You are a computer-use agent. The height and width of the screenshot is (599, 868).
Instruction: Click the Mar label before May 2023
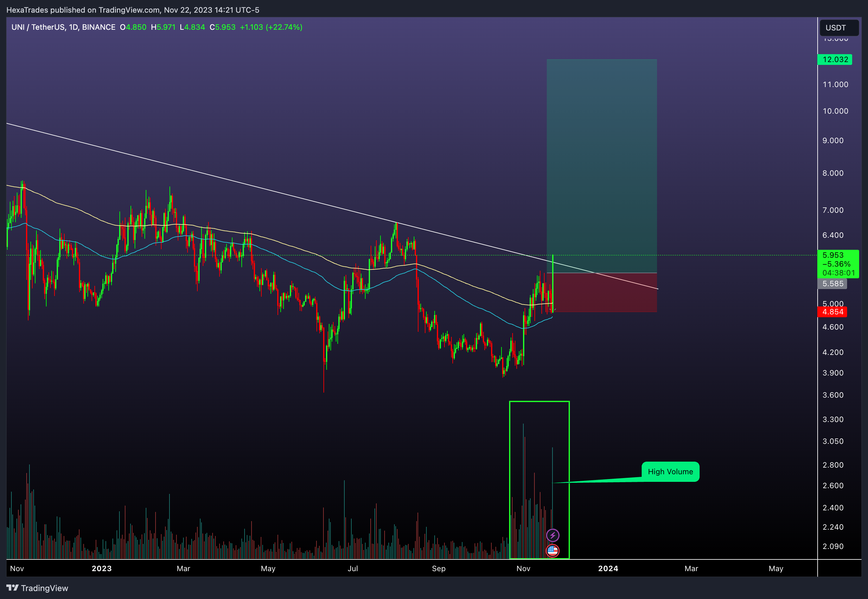(183, 568)
